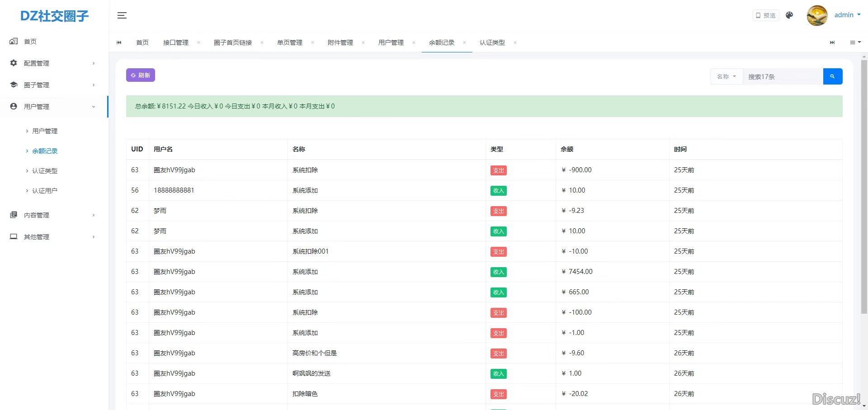Switch to the 单页管理 tab
This screenshot has width=868, height=410.
290,42
